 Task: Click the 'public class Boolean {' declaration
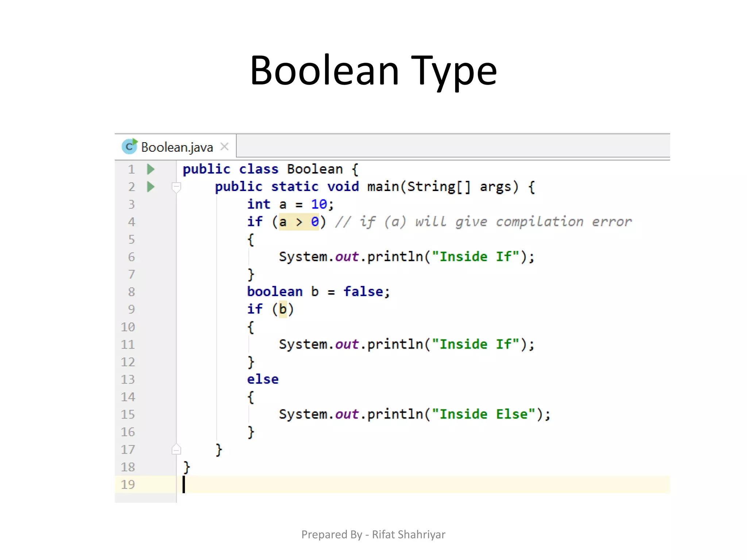[271, 169]
